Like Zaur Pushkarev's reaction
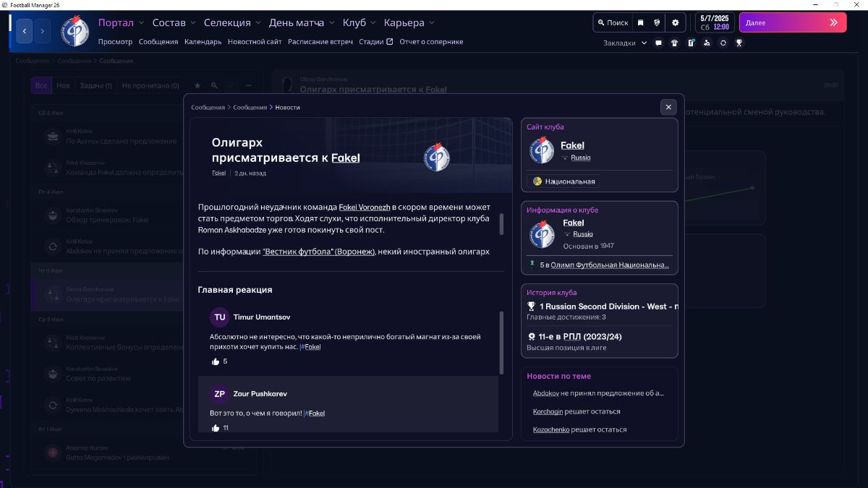 pyautogui.click(x=216, y=428)
